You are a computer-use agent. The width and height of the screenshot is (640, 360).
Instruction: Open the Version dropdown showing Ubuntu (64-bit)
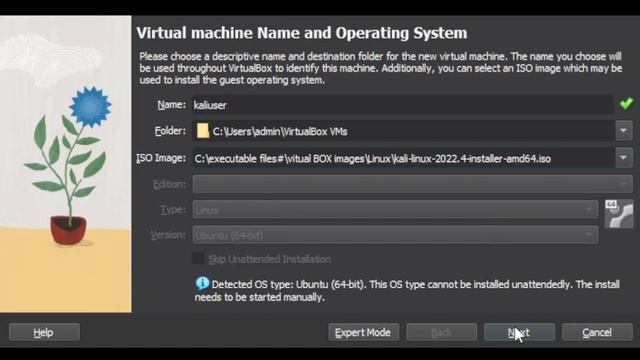pos(396,235)
